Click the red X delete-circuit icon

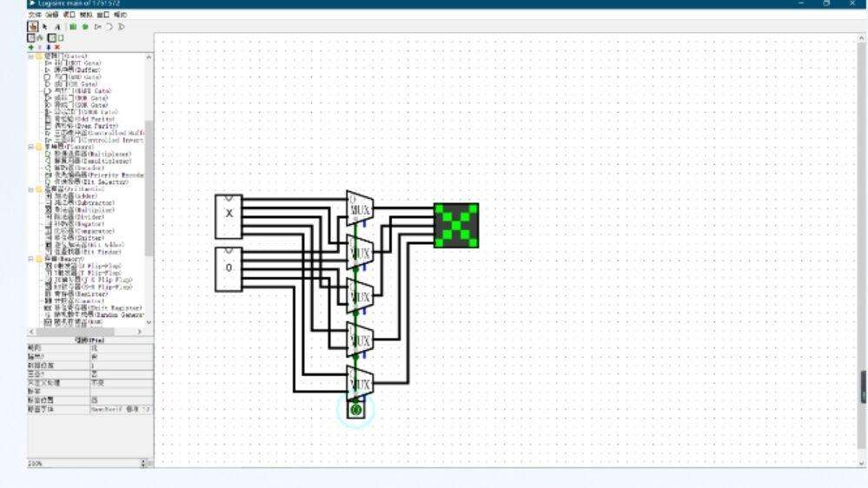point(57,47)
